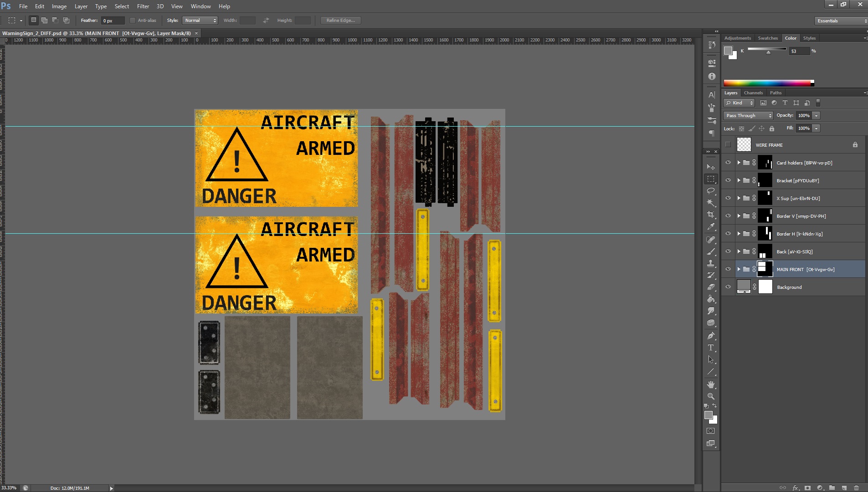
Task: Click the Refine Edge button
Action: [340, 20]
